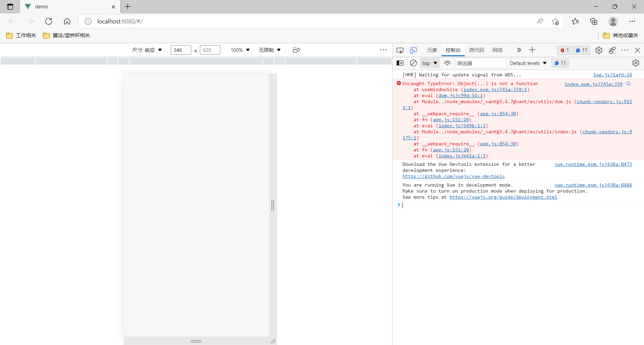The height and width of the screenshot is (345, 644).
Task: Toggle device emulation mode
Action: (413, 50)
